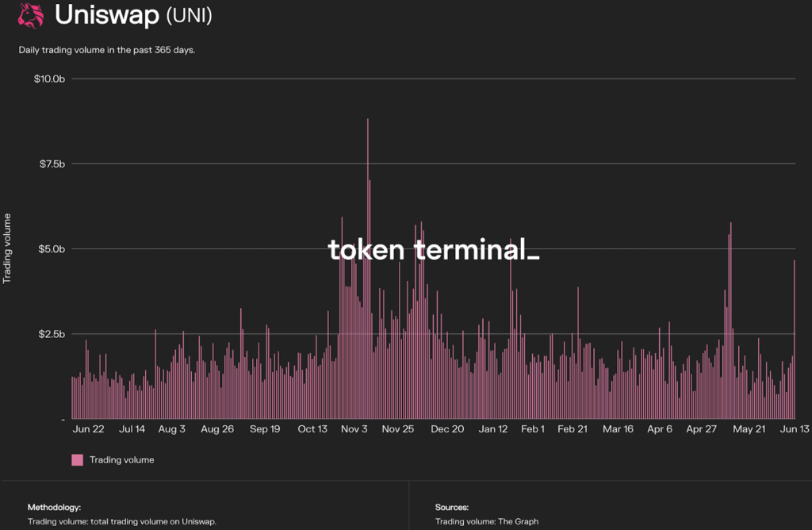The height and width of the screenshot is (530, 812).
Task: Click the Dec 20 x-axis date label
Action: click(447, 429)
